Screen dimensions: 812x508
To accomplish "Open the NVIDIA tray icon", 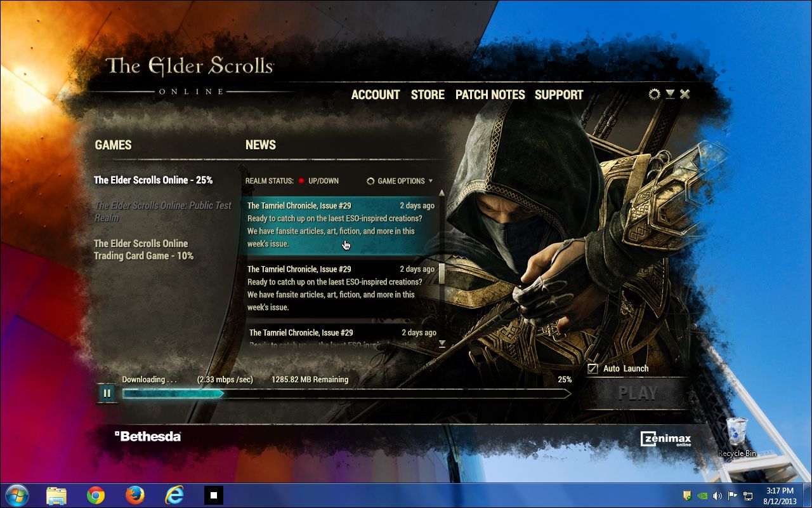I will coord(702,495).
